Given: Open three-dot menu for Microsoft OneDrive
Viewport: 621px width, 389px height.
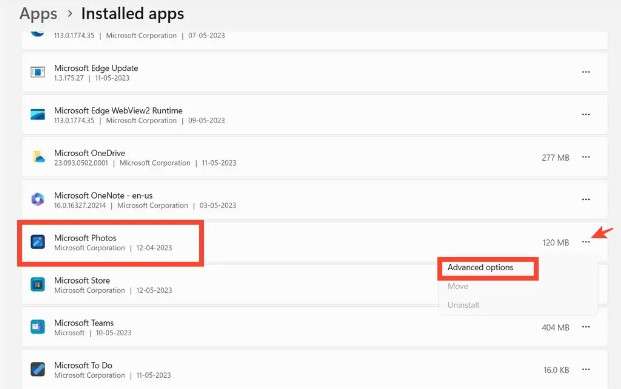Looking at the screenshot, I should 586,157.
